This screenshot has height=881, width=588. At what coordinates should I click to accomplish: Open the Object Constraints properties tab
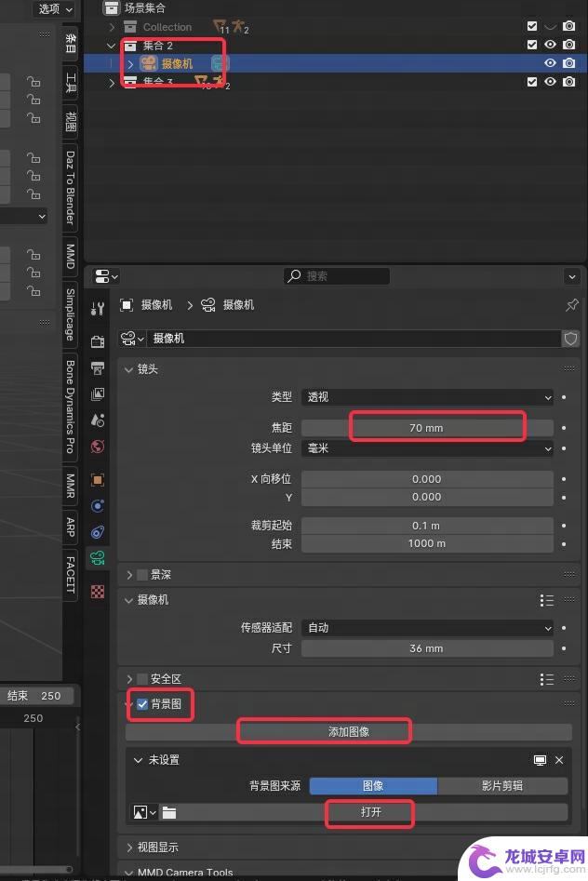tap(98, 532)
